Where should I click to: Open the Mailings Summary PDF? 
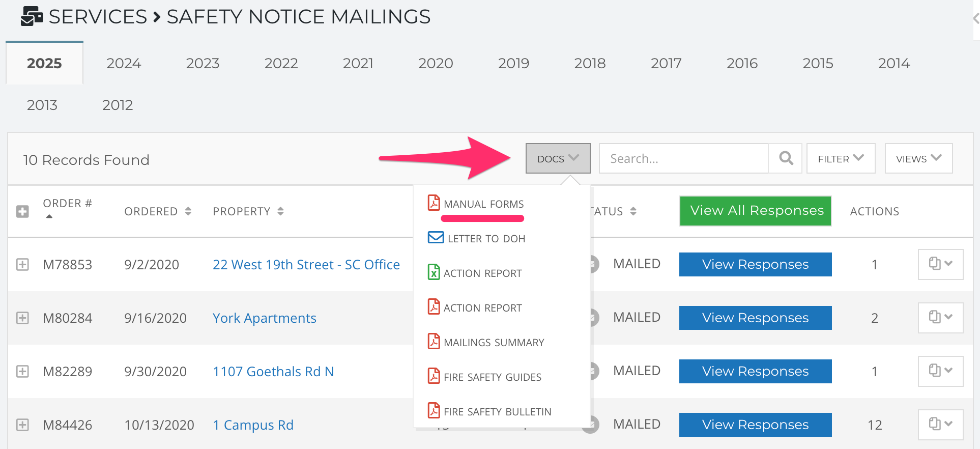[486, 342]
